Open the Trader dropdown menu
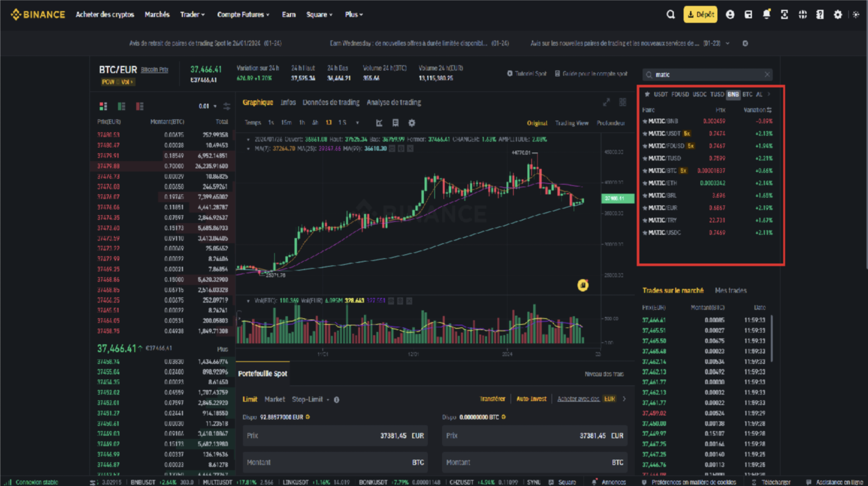This screenshot has height=486, width=868. [192, 15]
